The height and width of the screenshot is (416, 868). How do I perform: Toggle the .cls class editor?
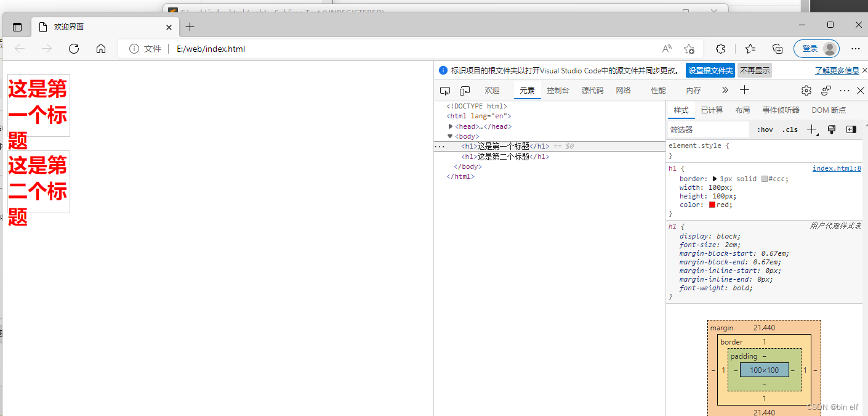pos(790,129)
